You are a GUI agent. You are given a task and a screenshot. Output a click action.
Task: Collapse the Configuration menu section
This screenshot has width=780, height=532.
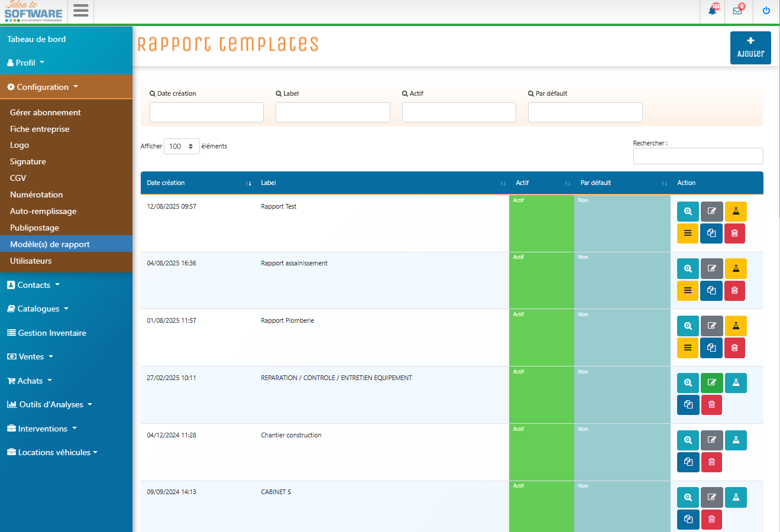coord(43,87)
